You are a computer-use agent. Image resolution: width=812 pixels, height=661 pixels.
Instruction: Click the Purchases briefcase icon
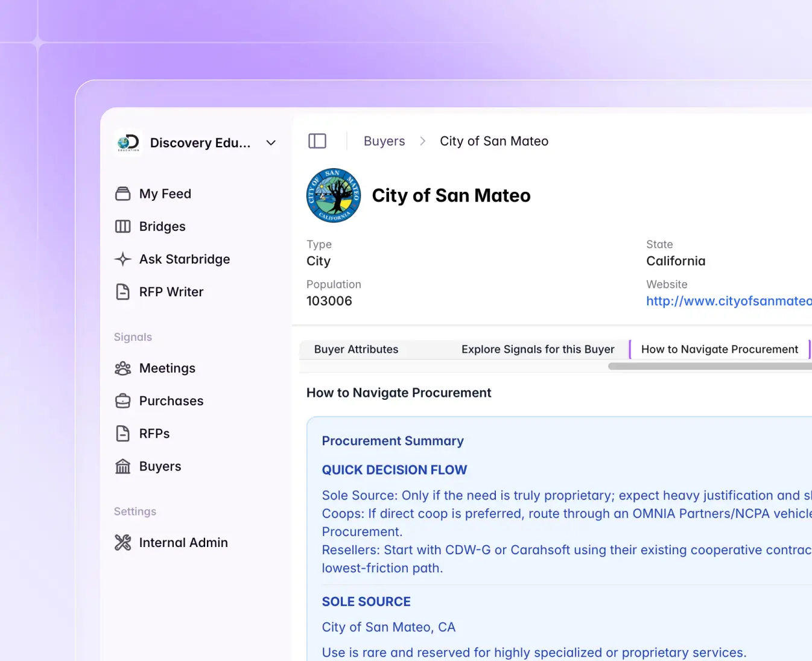[123, 401]
